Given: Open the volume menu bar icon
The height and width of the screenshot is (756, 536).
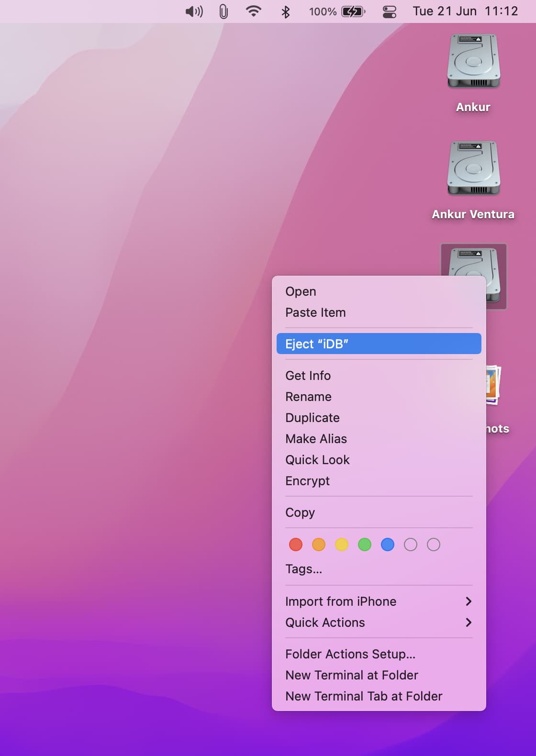Looking at the screenshot, I should tap(194, 11).
